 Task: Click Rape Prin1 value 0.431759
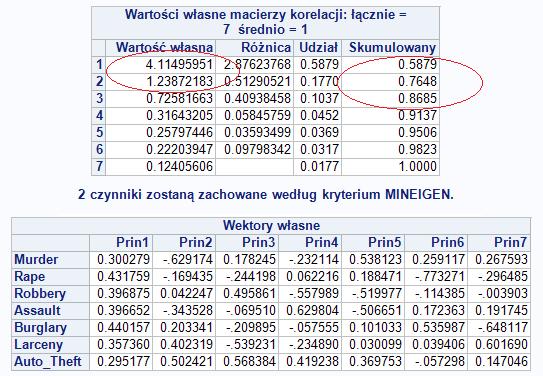click(x=123, y=276)
